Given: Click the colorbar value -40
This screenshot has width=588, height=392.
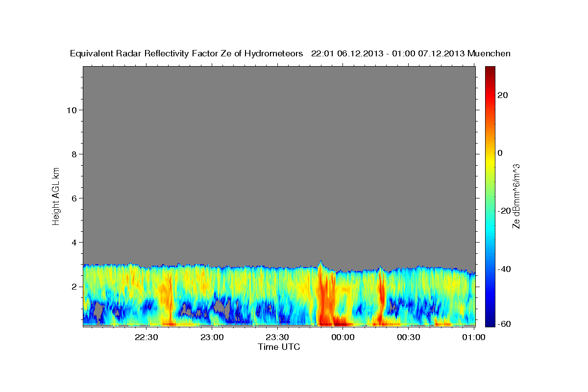Looking at the screenshot, I should pos(504,269).
